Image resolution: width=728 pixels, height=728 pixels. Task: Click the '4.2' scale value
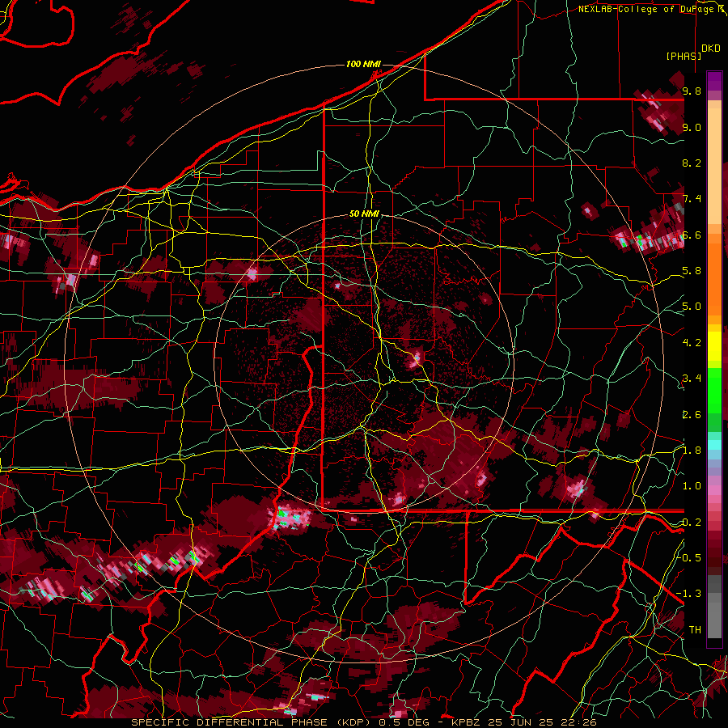coord(692,343)
